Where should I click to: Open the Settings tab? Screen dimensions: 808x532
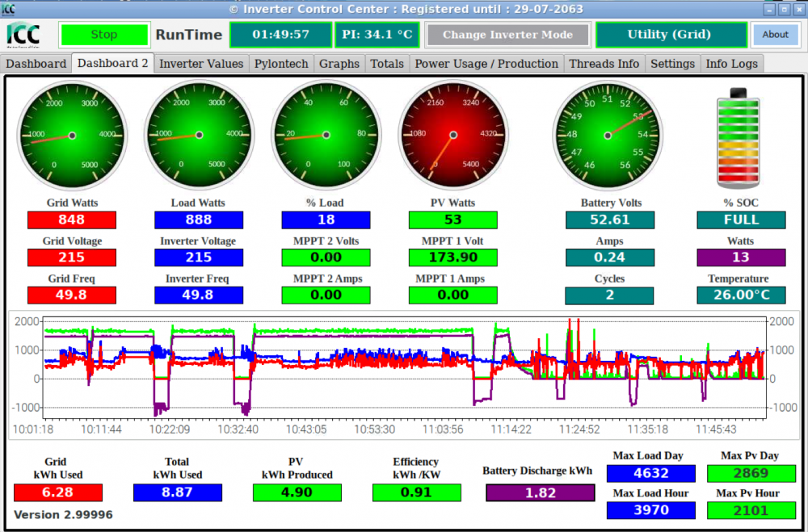672,64
